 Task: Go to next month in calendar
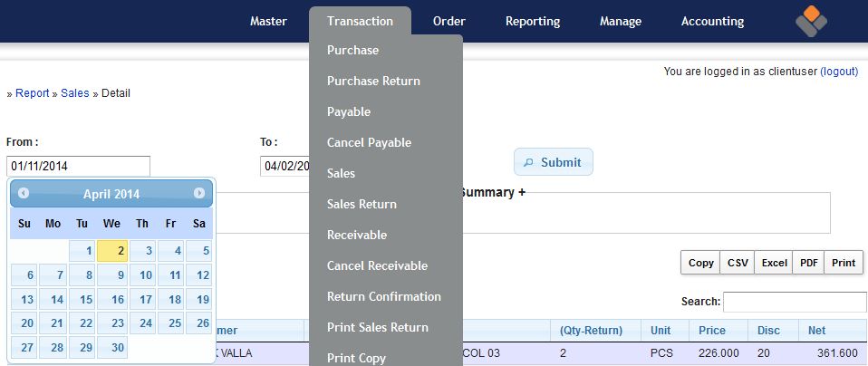pyautogui.click(x=199, y=193)
